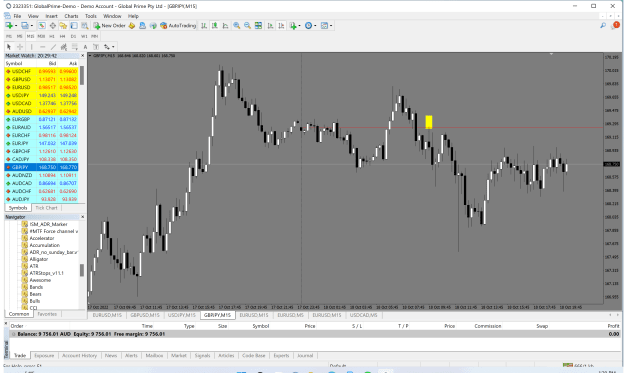Enable chart shift icon
Viewport: 625px width, 373px height.
click(281, 26)
